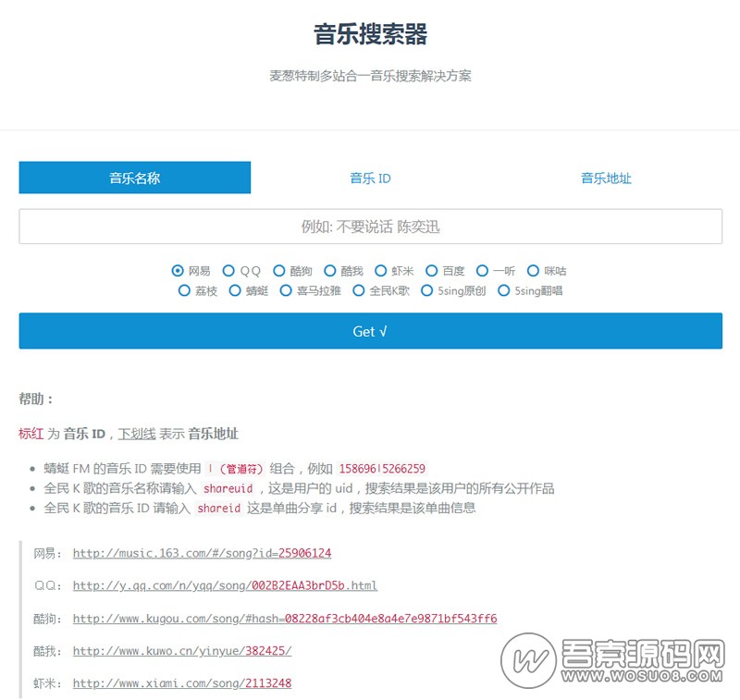Viewport: 740px width, 700px height.
Task: Choose QQ as the music source
Action: pos(229,271)
